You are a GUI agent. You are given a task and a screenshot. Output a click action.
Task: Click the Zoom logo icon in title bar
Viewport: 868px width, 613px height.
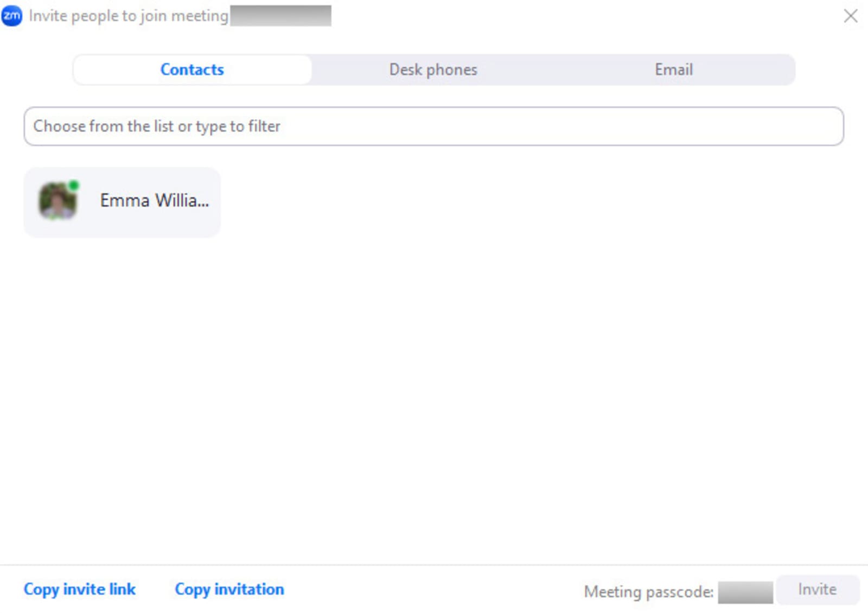pos(12,16)
